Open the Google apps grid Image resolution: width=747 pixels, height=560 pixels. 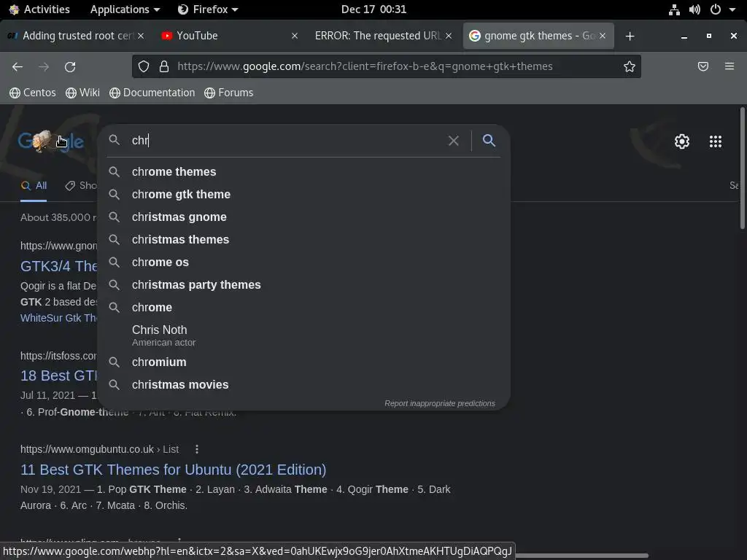[x=715, y=141]
